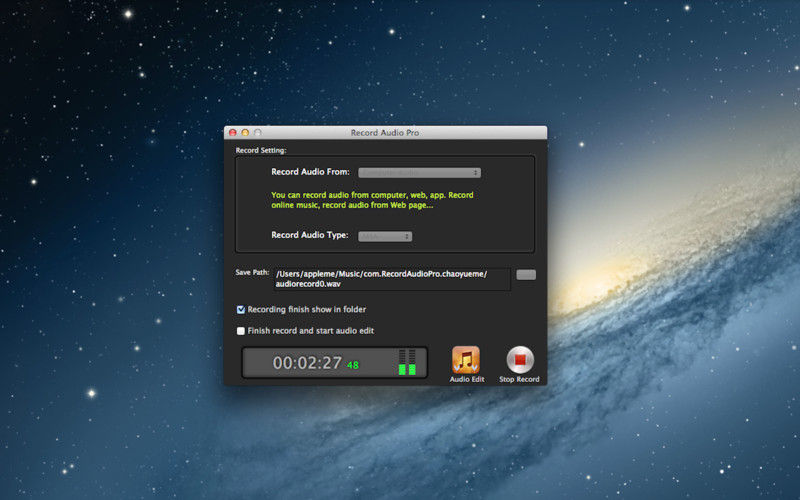
Task: Click the Save Path: label
Action: [252, 272]
